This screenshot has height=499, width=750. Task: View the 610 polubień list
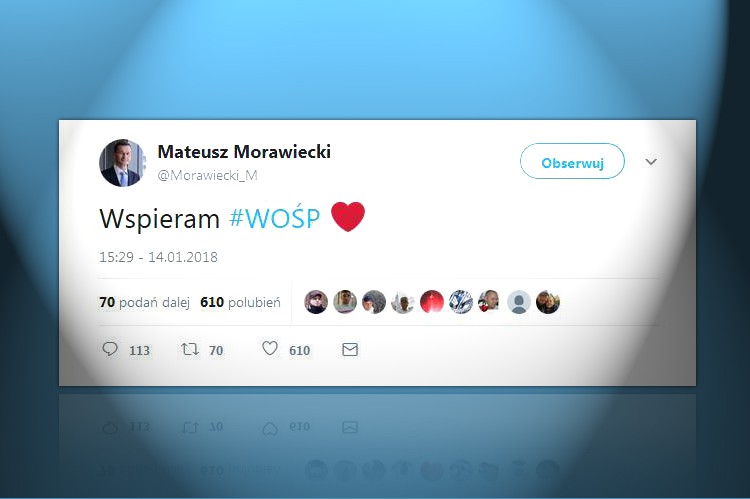[x=240, y=302]
